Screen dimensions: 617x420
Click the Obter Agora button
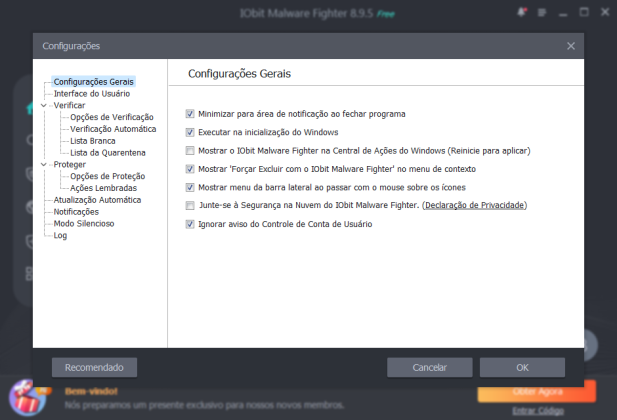pos(537,391)
